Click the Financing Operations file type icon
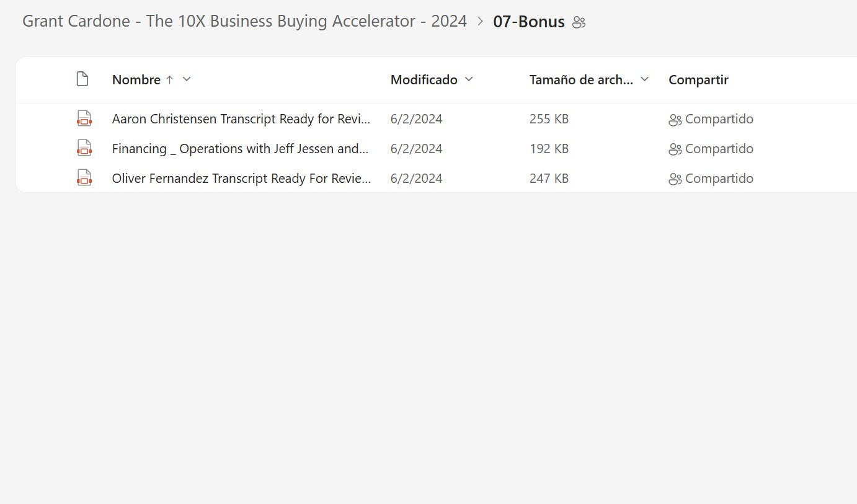 click(x=84, y=148)
